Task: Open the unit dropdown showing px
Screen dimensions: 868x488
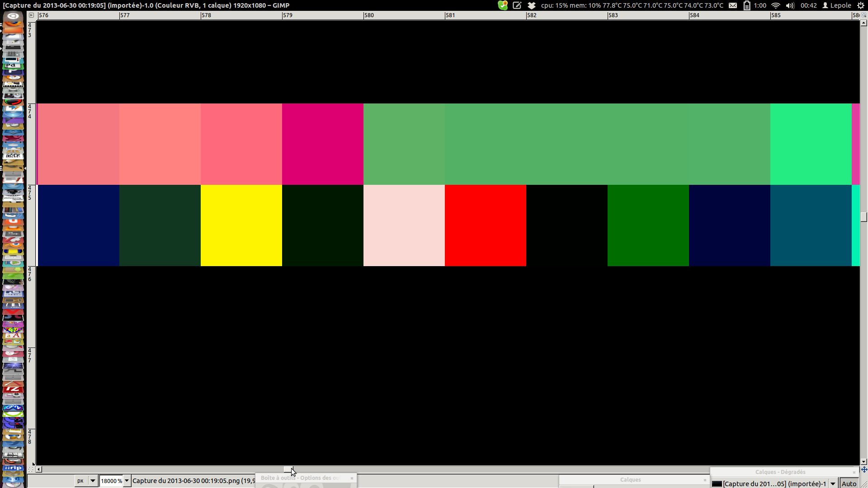Action: tap(86, 481)
